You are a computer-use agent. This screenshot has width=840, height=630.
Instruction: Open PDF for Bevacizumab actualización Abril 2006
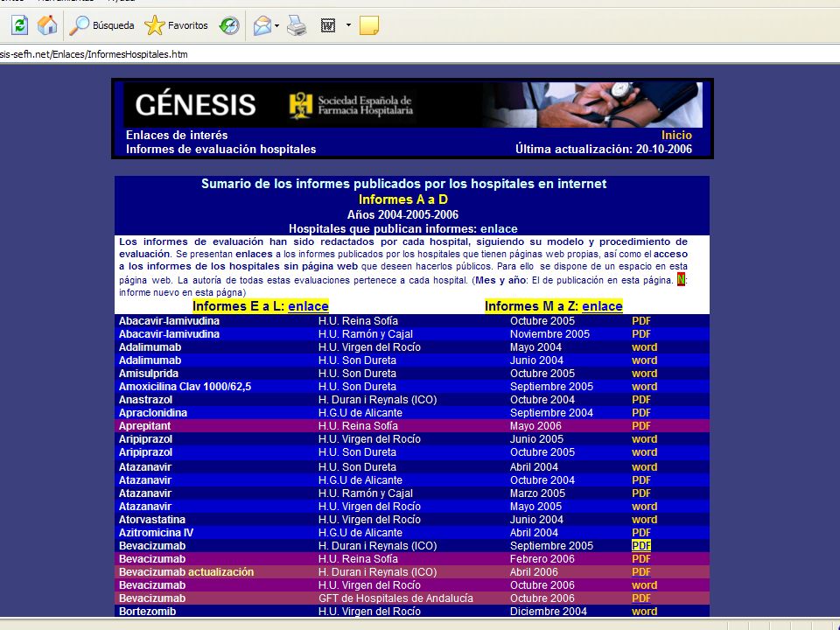click(641, 571)
